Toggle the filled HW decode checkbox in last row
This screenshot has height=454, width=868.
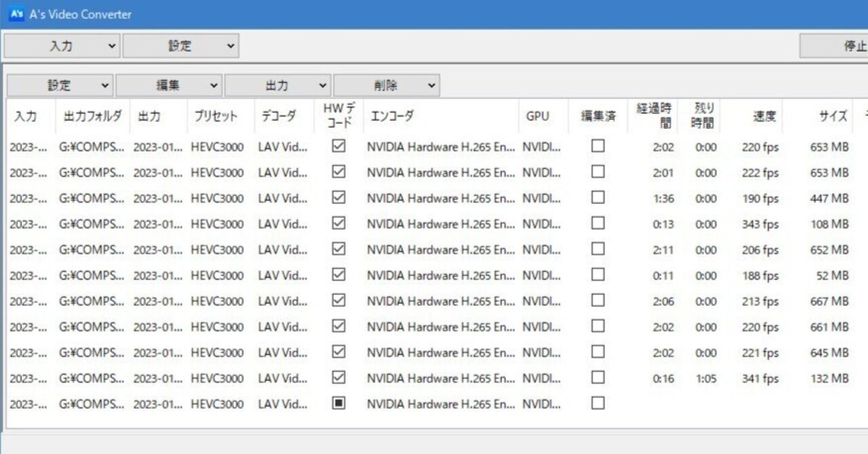(x=338, y=403)
